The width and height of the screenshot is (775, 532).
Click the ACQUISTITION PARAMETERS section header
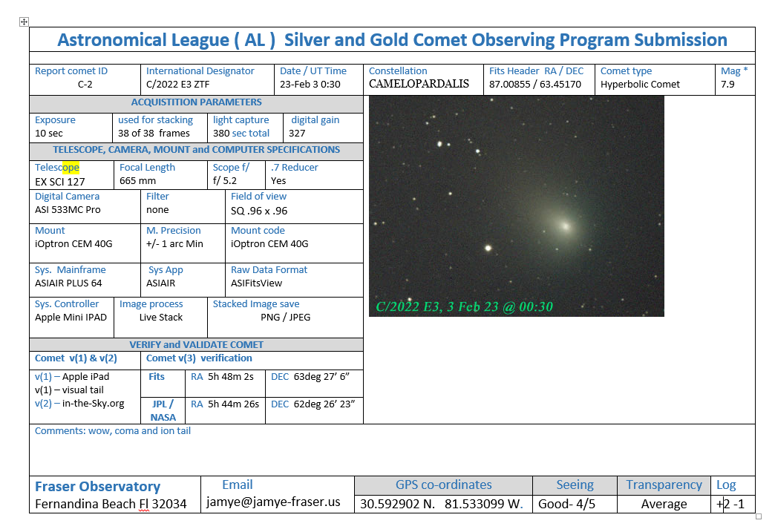point(196,102)
